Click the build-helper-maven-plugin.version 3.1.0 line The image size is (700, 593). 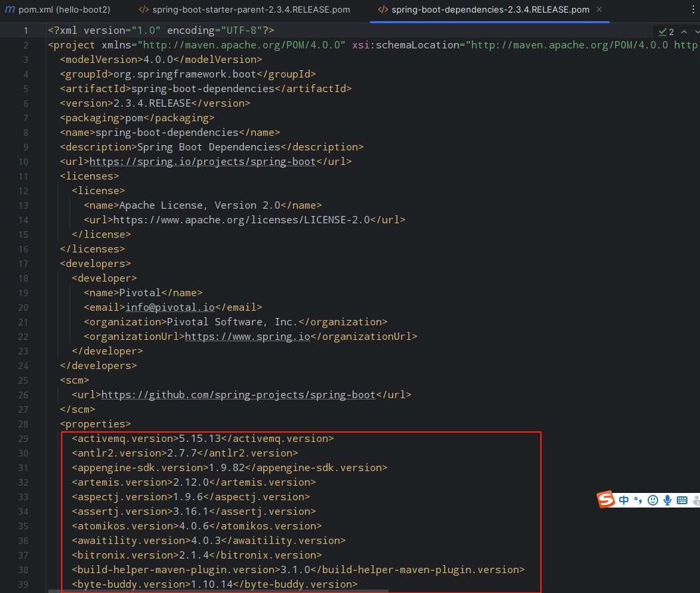[x=298, y=570]
